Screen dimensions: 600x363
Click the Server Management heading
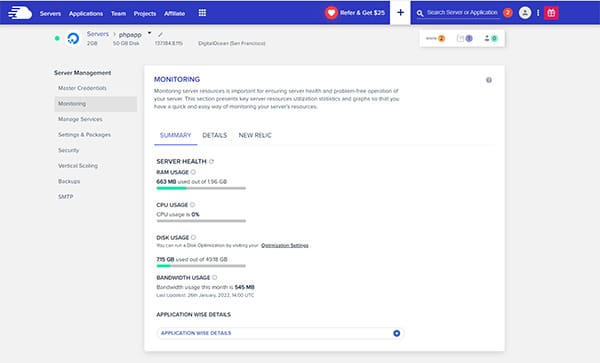82,73
